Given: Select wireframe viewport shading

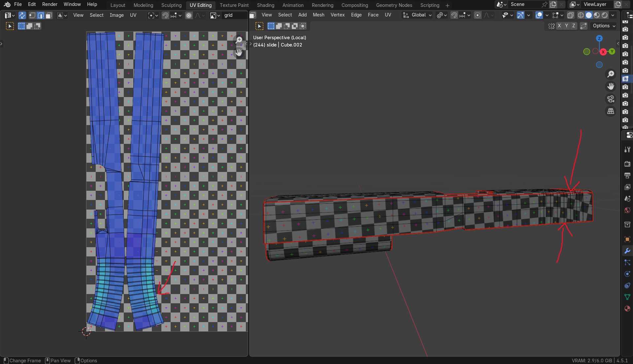Looking at the screenshot, I should tap(581, 15).
